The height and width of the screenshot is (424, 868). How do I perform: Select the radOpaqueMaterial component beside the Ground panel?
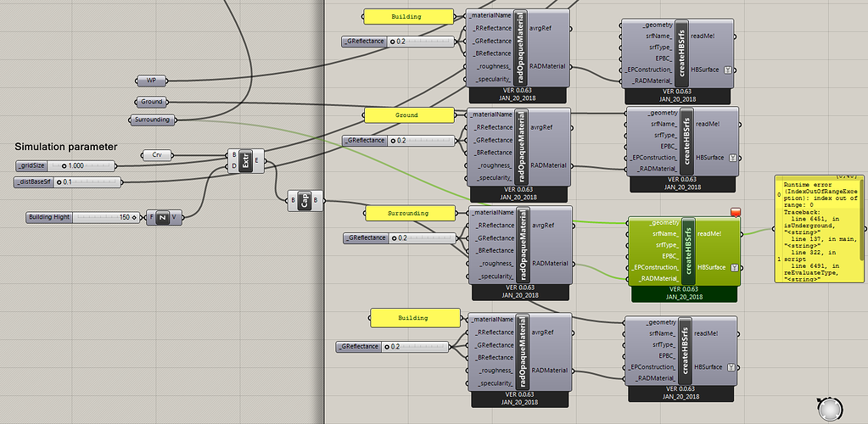click(x=519, y=147)
